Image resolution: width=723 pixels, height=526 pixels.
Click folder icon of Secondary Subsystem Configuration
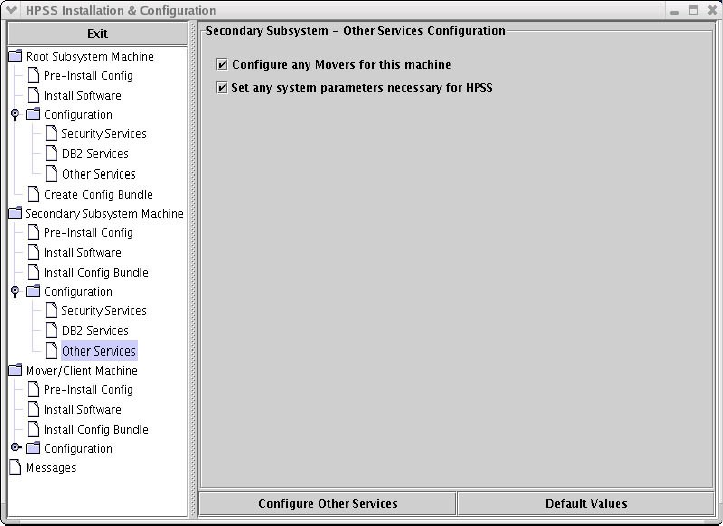(x=33, y=291)
